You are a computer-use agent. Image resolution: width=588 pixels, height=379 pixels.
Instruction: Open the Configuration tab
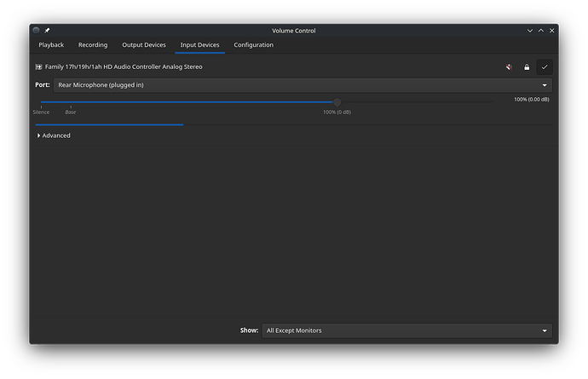(254, 45)
